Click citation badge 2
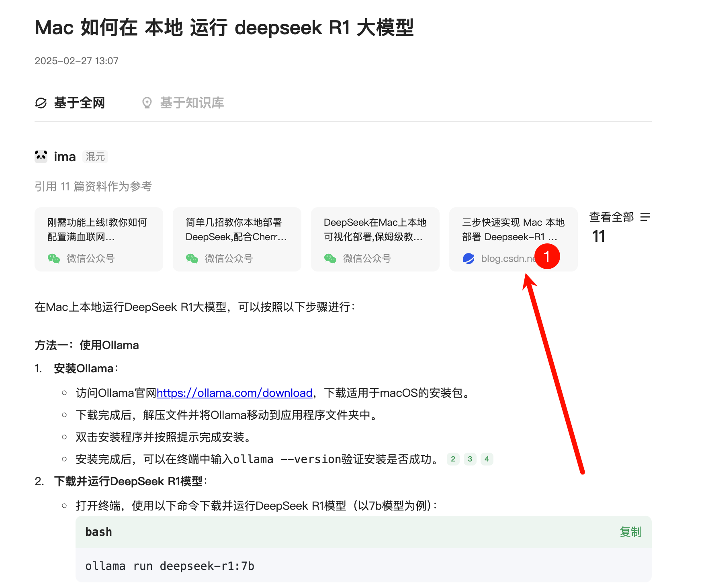This screenshot has width=708, height=588. (x=453, y=459)
